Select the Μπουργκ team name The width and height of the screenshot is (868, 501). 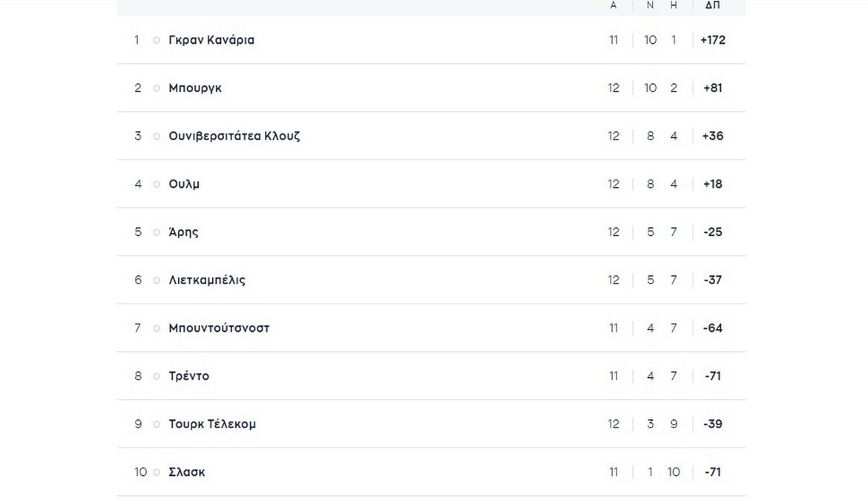coord(195,88)
